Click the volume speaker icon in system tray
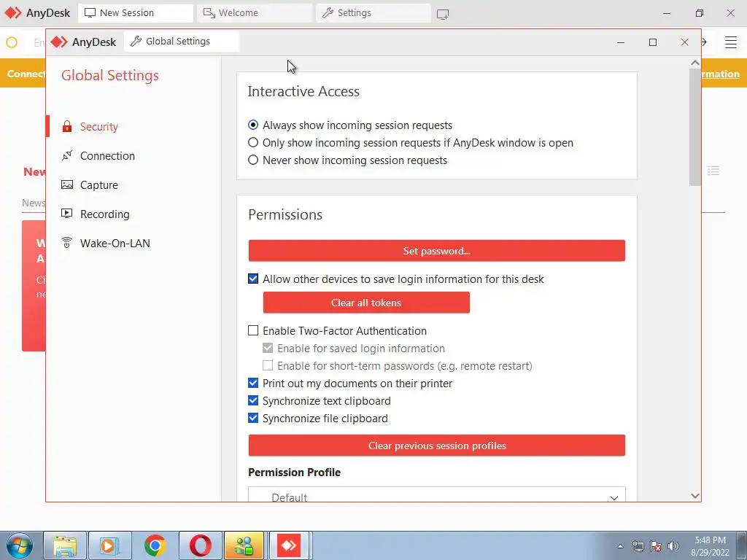The height and width of the screenshot is (560, 747). pyautogui.click(x=673, y=546)
